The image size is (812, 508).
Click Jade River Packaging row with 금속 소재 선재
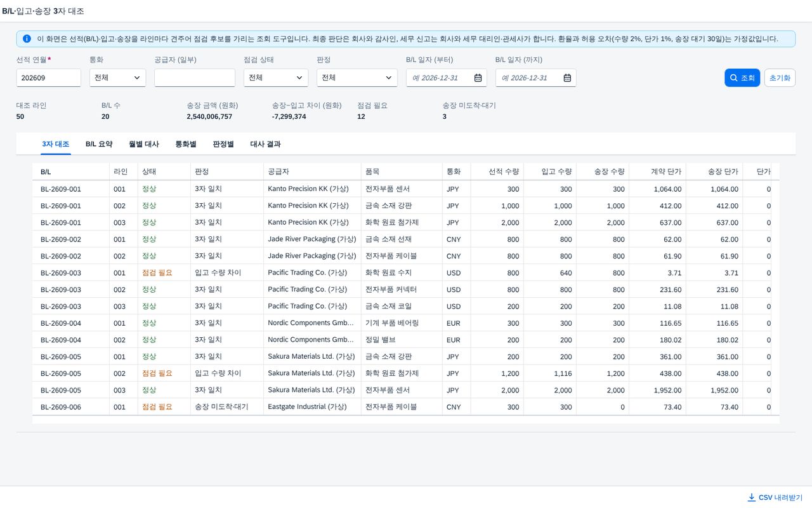[406, 239]
